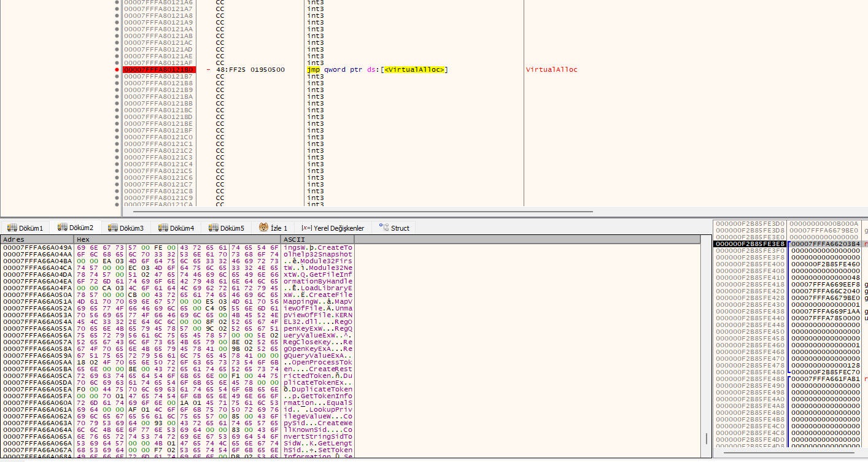This screenshot has height=462, width=868.
Task: Select stack address 000000F2B85FE3D0
Action: tap(750, 224)
